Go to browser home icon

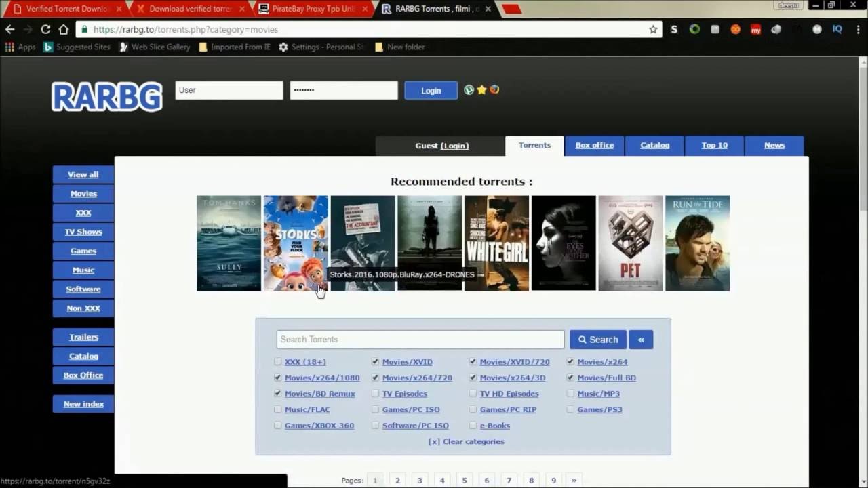(63, 29)
